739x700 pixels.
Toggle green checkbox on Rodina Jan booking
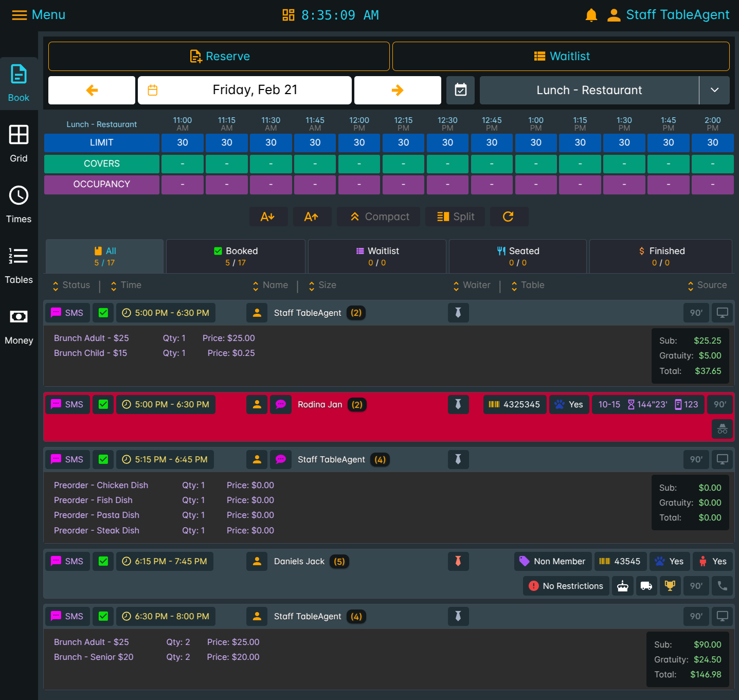click(103, 404)
